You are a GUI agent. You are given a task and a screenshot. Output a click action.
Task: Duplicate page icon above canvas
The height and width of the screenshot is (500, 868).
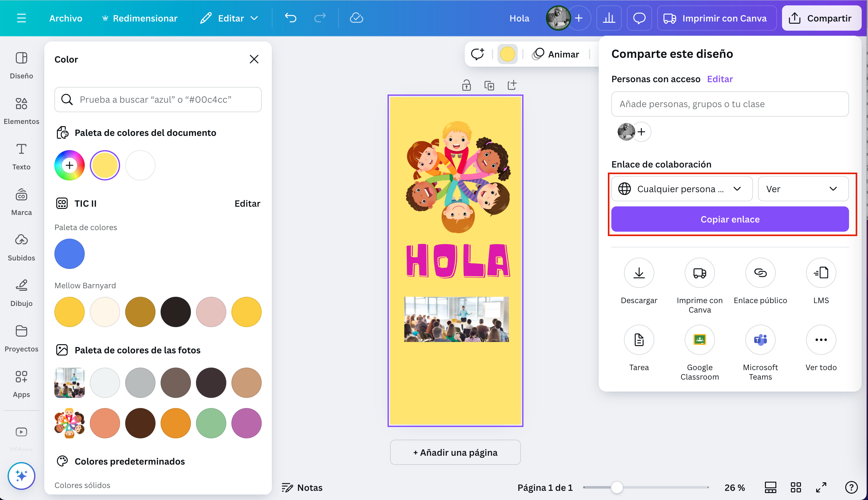point(489,85)
